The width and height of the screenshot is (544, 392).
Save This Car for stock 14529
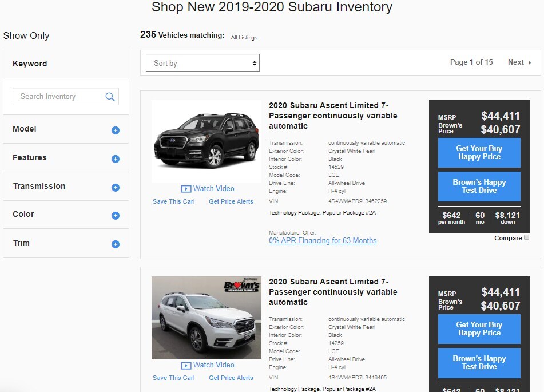[174, 201]
